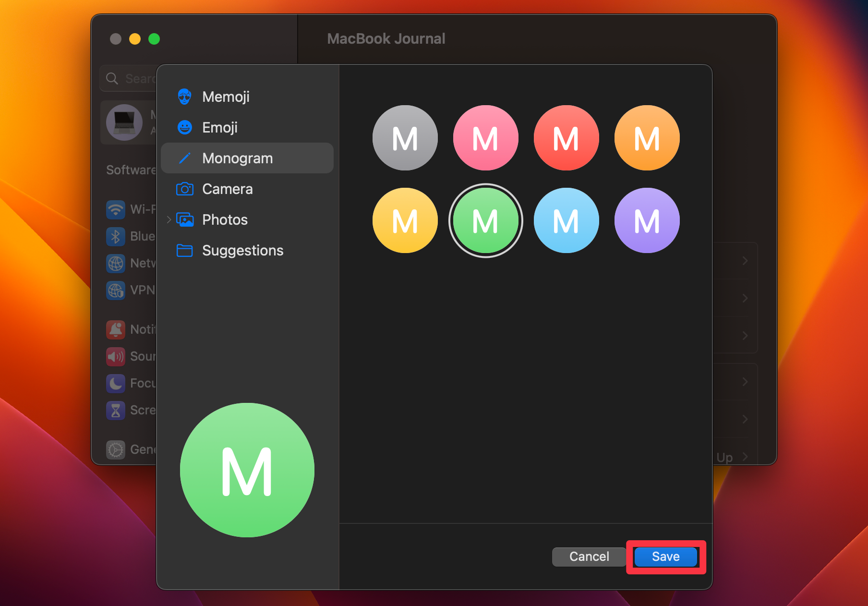Screen dimensions: 868x606
Task: Click the Camera icon in the sidebar
Action: (185, 189)
